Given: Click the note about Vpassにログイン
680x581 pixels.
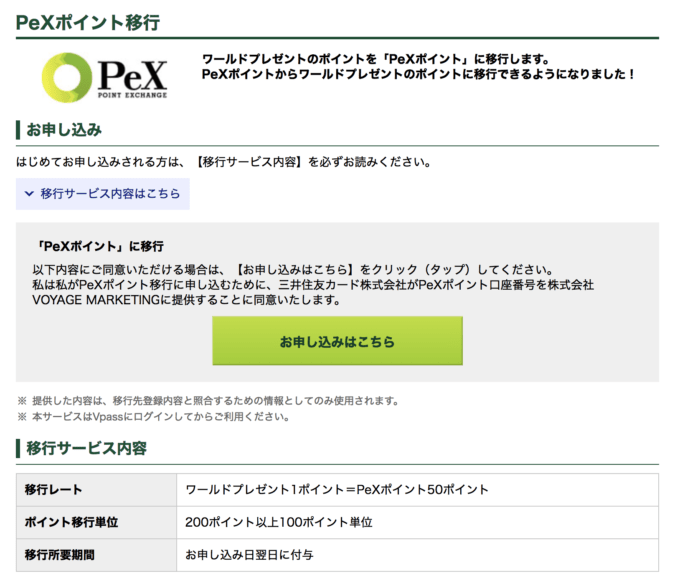Looking at the screenshot, I should pyautogui.click(x=154, y=417).
